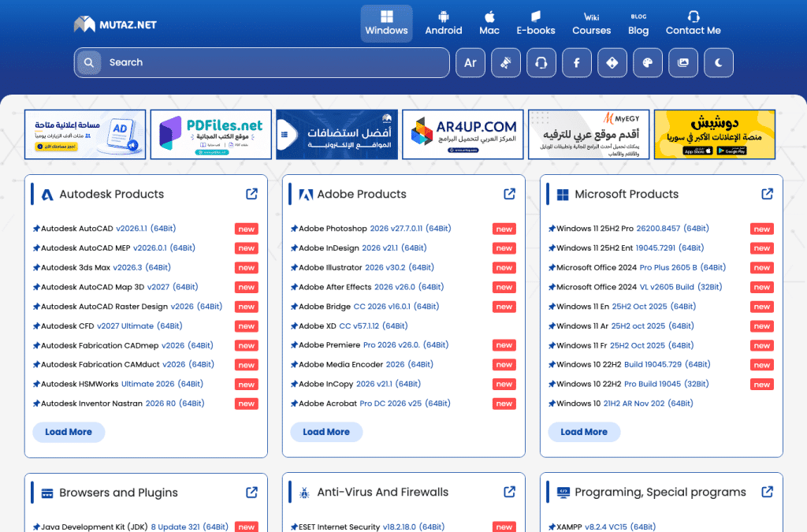Click new badge beside Adobe InDesign
Viewport: 807px width, 532px height.
pos(504,248)
